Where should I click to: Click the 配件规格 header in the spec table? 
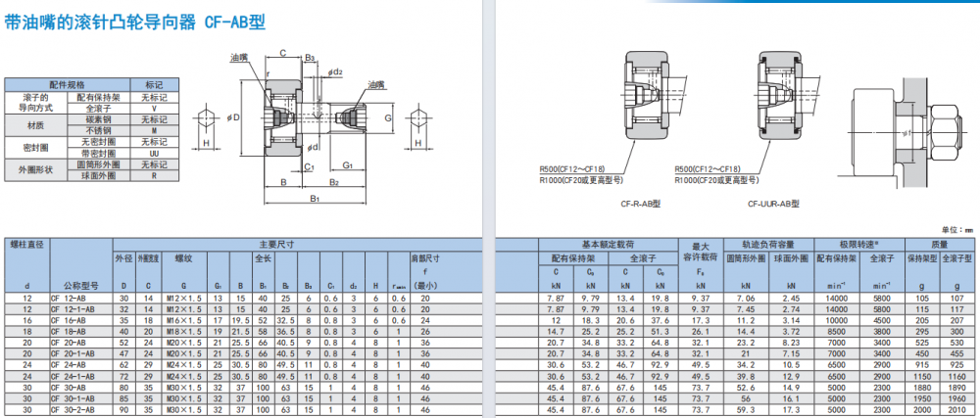[68, 85]
